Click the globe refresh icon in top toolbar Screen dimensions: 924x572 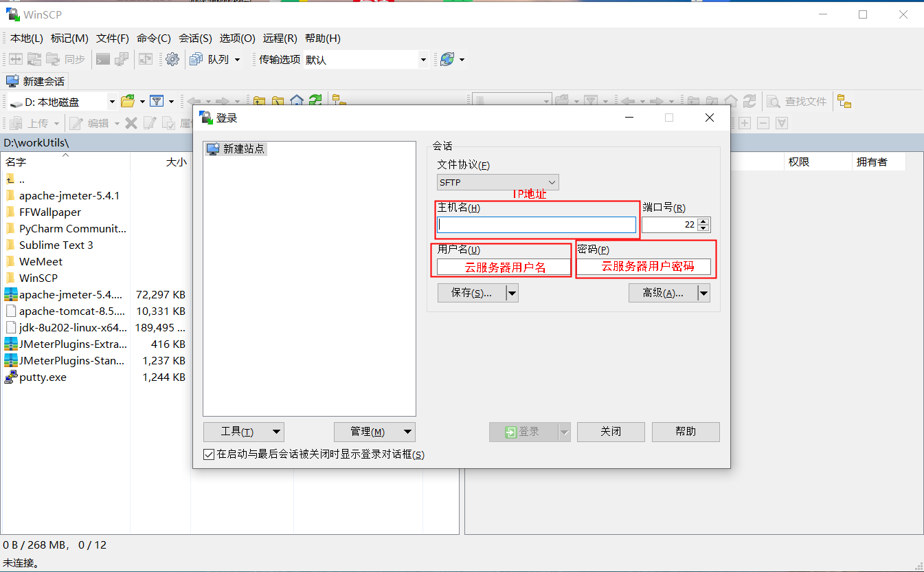tap(447, 60)
